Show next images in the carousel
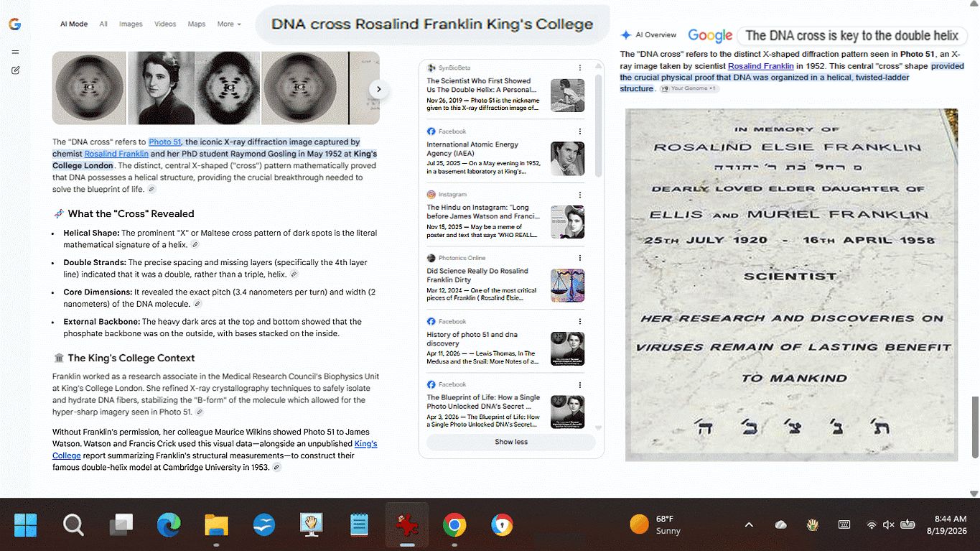Image resolution: width=980 pixels, height=551 pixels. click(378, 89)
